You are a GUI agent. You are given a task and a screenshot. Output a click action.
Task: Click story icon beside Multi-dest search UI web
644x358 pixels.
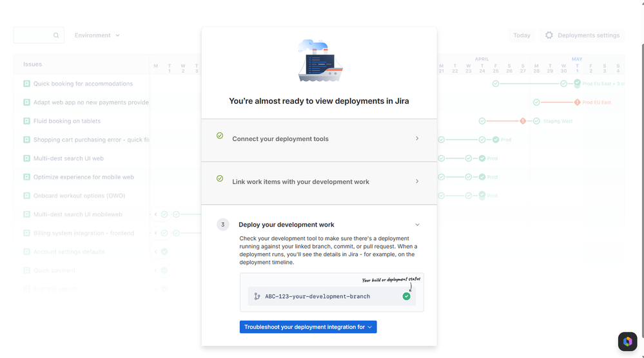click(x=26, y=158)
